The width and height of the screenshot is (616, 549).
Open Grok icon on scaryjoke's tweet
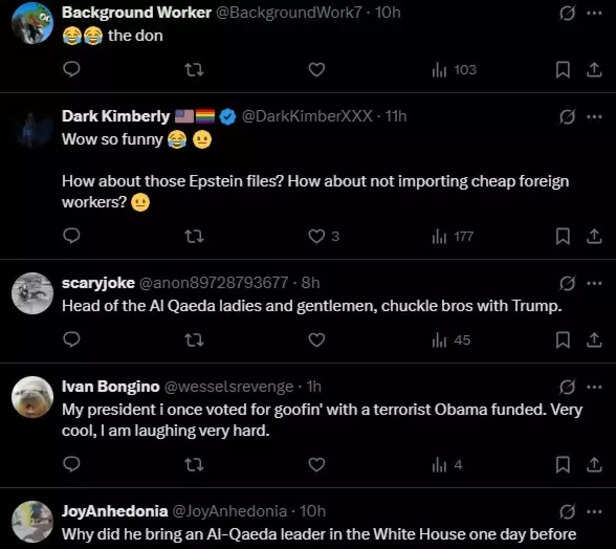(x=567, y=283)
